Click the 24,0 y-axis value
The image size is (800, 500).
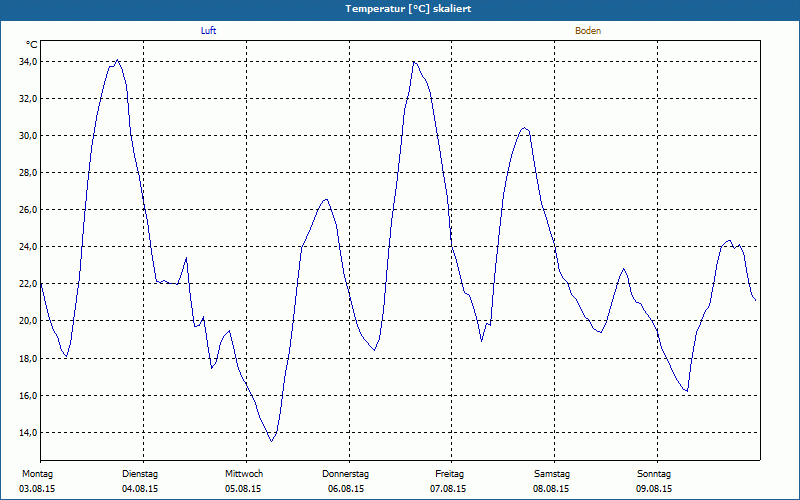[x=29, y=247]
